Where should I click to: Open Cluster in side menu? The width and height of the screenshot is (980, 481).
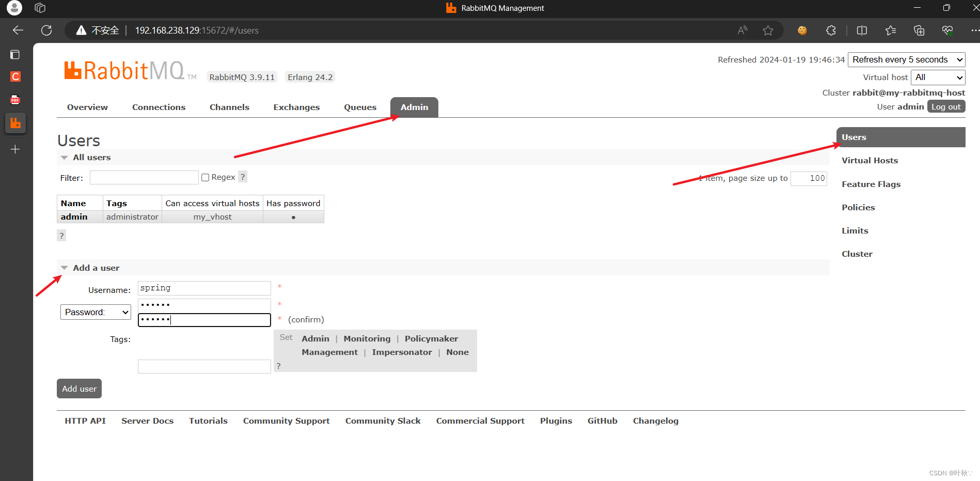click(x=857, y=254)
